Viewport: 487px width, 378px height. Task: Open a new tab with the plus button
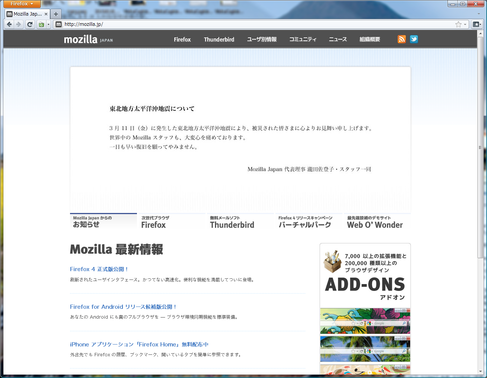[x=56, y=14]
